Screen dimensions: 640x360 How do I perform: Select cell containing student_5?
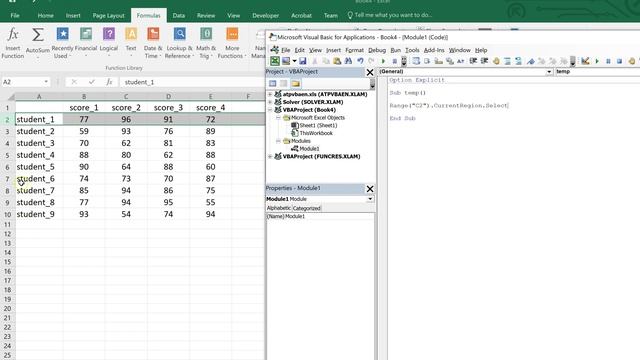coord(39,167)
